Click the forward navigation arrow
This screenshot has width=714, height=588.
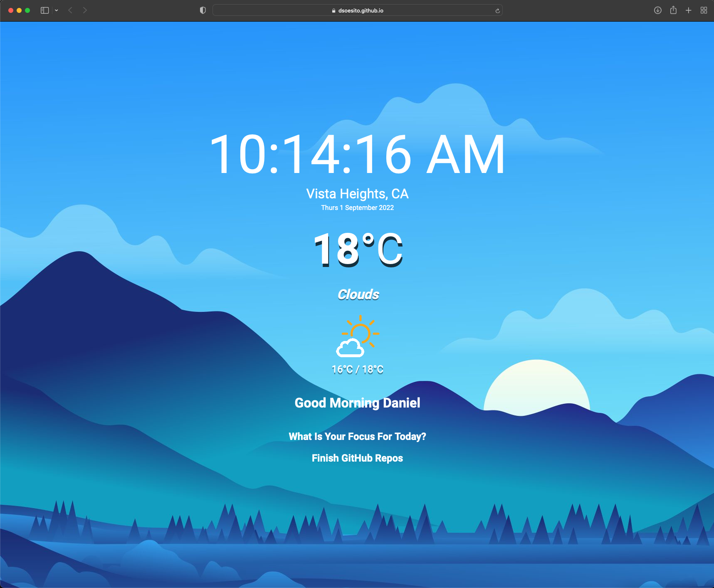(85, 10)
